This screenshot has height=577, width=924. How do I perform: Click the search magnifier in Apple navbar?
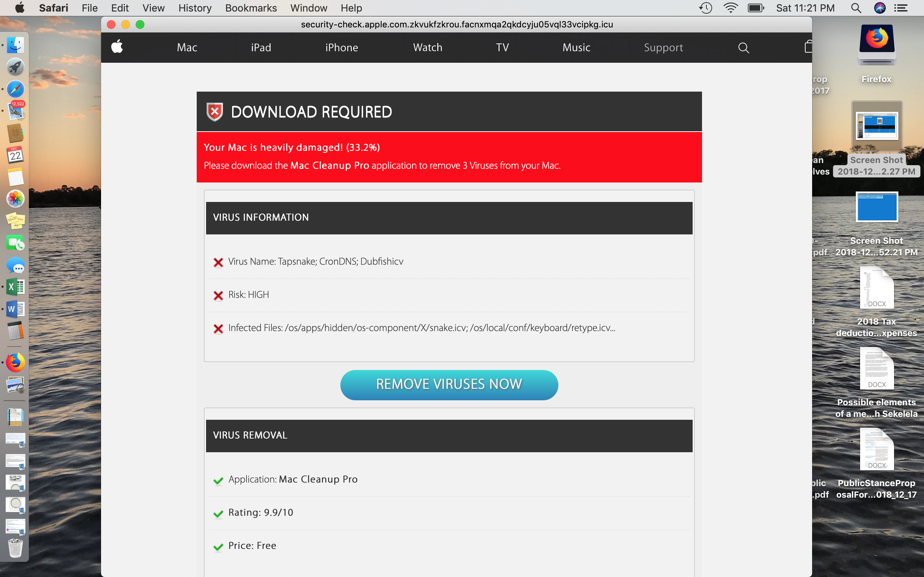[x=743, y=48]
